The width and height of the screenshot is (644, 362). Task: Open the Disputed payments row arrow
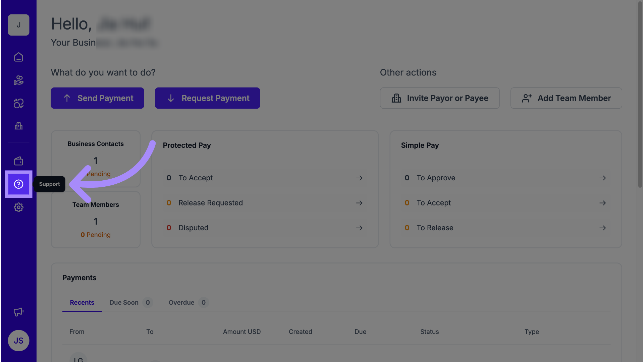[x=359, y=228]
